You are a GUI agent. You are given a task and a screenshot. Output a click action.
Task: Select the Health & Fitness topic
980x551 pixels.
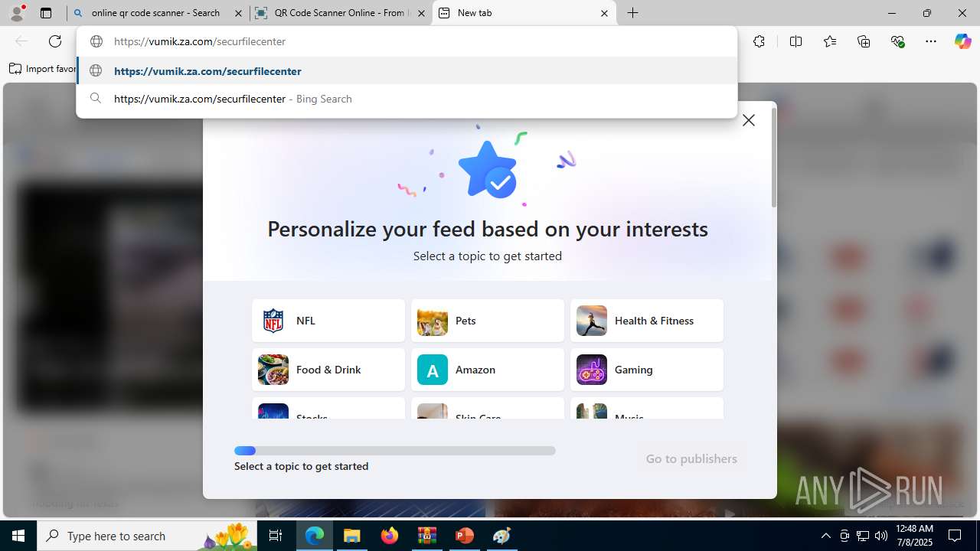point(647,321)
